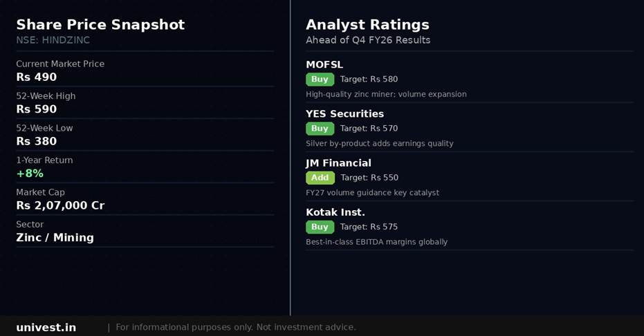Click the Share Price Snapshot heading
The width and height of the screenshot is (644, 336).
pyautogui.click(x=100, y=25)
